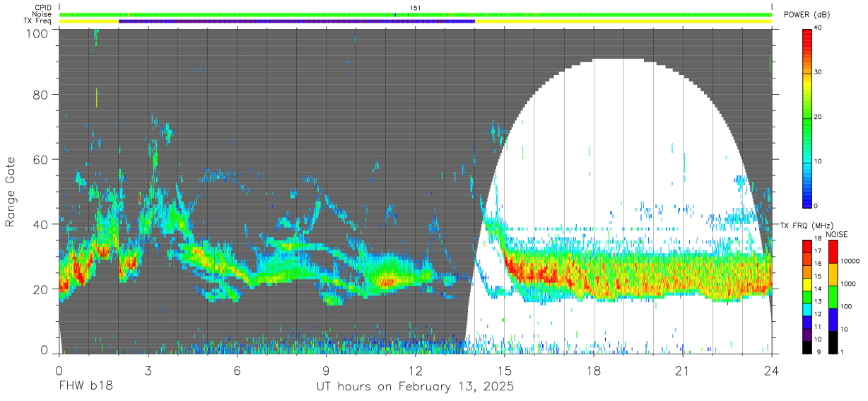Viewport: 868px width, 401px height.
Task: Click the 40 label on POWER scale
Action: click(819, 28)
